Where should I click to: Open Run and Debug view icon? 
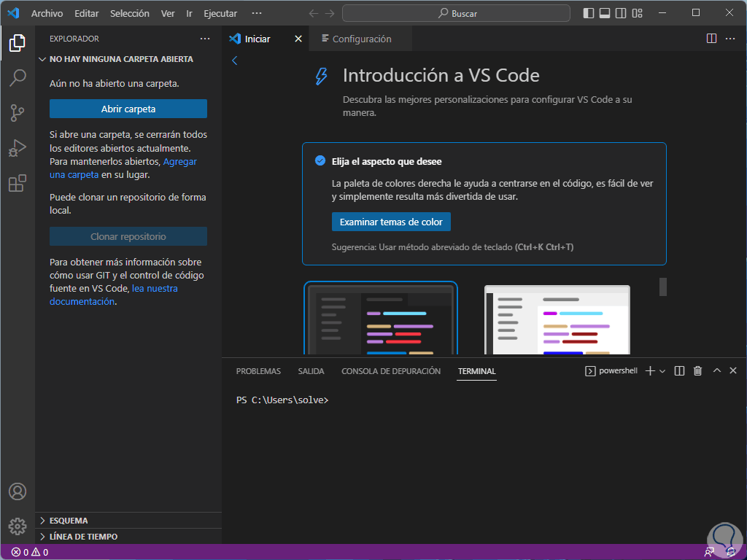point(18,148)
